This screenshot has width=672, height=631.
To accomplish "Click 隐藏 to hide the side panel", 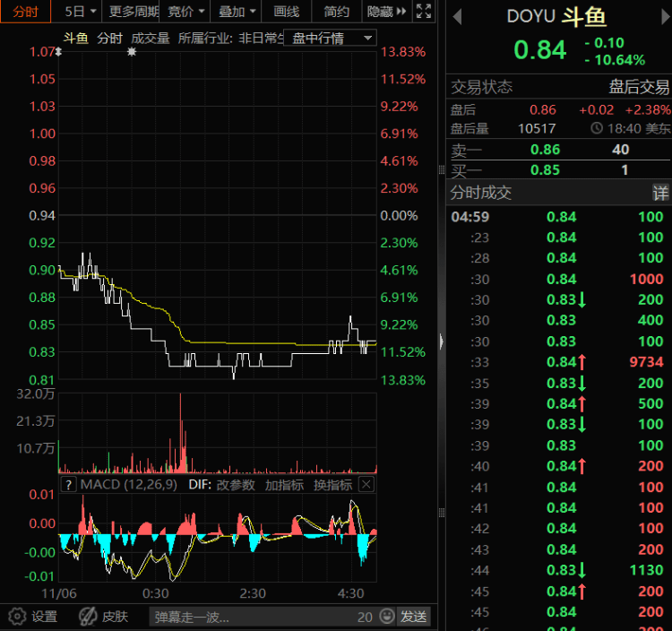I will tap(385, 11).
